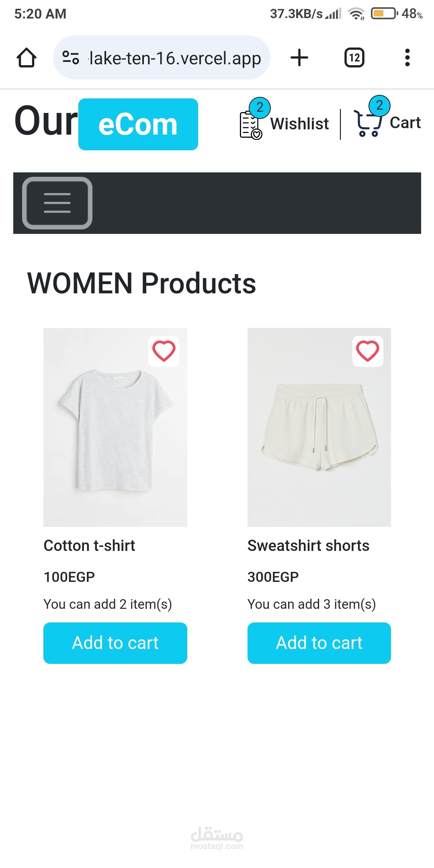Click the shopping cart icon
The height and width of the screenshot is (868, 434).
[367, 123]
